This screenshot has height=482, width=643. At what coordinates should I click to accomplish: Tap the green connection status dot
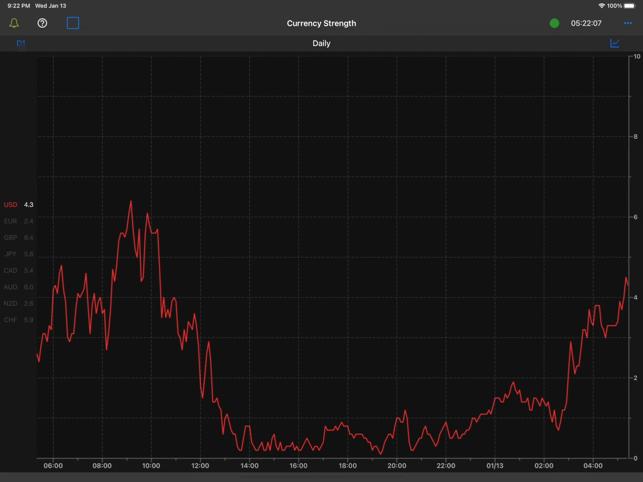coord(555,23)
